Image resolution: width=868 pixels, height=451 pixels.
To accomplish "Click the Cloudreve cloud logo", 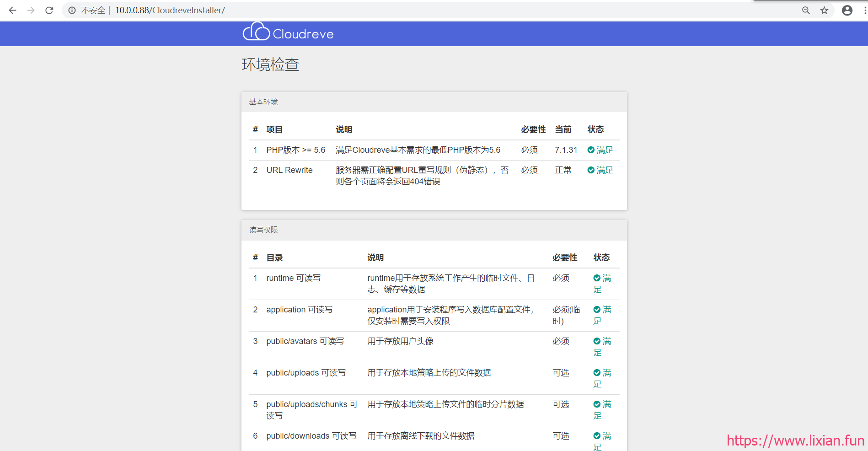I will [x=256, y=32].
